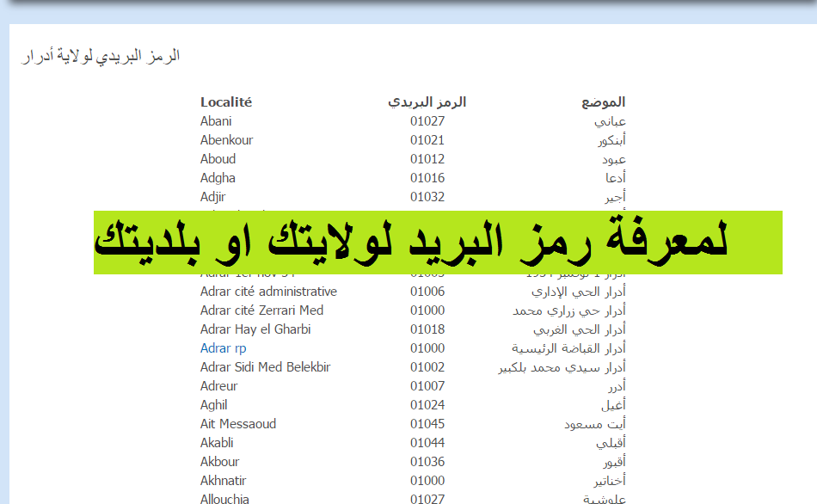Click postal code 01032 for Adjir
Screen dimensions: 817x504
click(x=427, y=197)
